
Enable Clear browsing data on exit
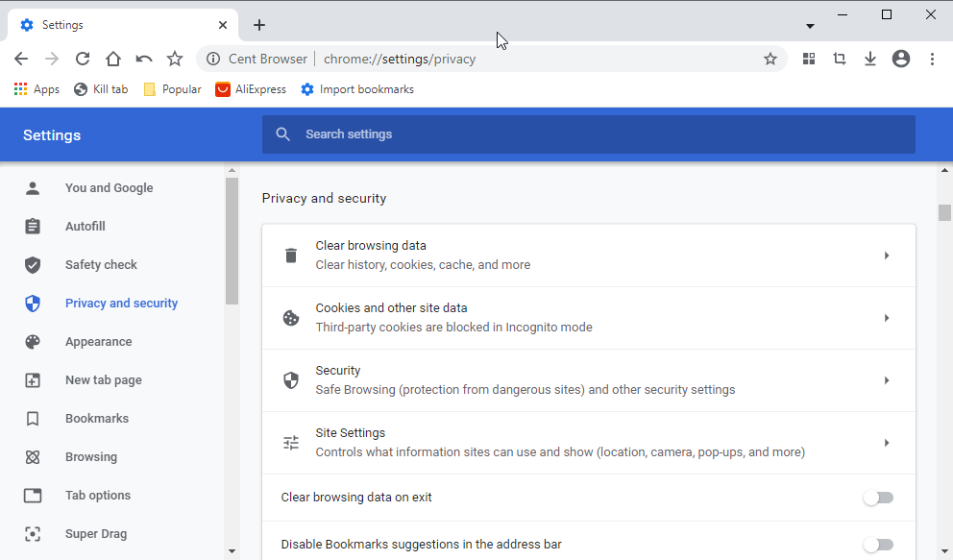tap(877, 498)
